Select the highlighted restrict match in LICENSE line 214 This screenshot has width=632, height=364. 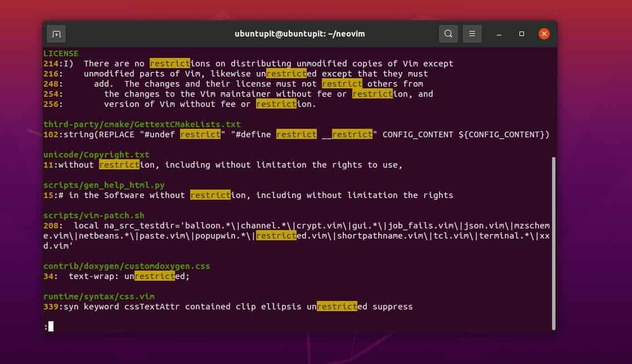pos(170,64)
